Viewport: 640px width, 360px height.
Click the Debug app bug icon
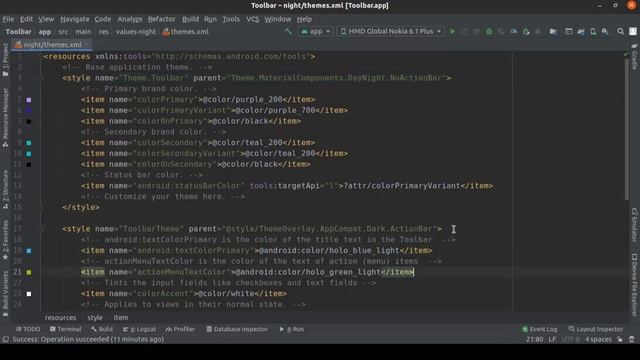click(x=489, y=31)
